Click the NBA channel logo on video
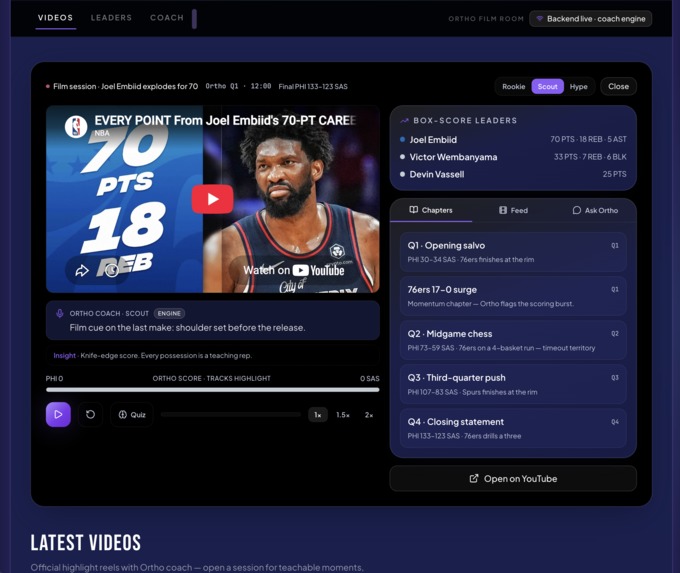 [76, 127]
